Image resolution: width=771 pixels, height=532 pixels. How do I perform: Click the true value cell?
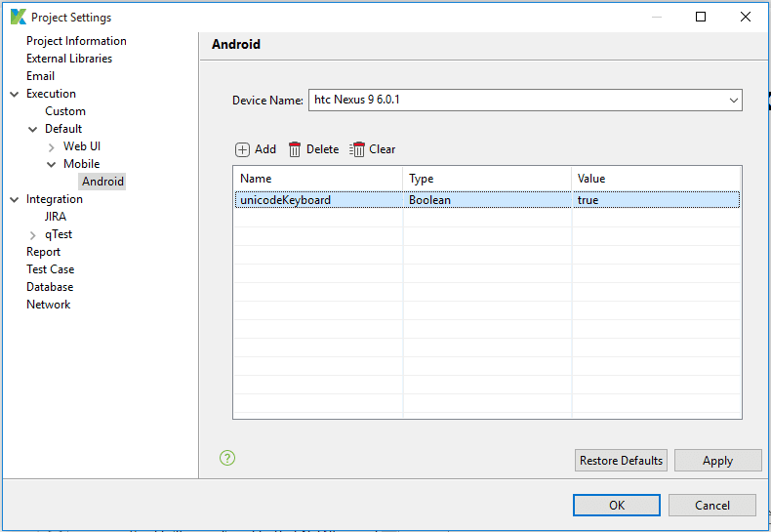pos(656,200)
